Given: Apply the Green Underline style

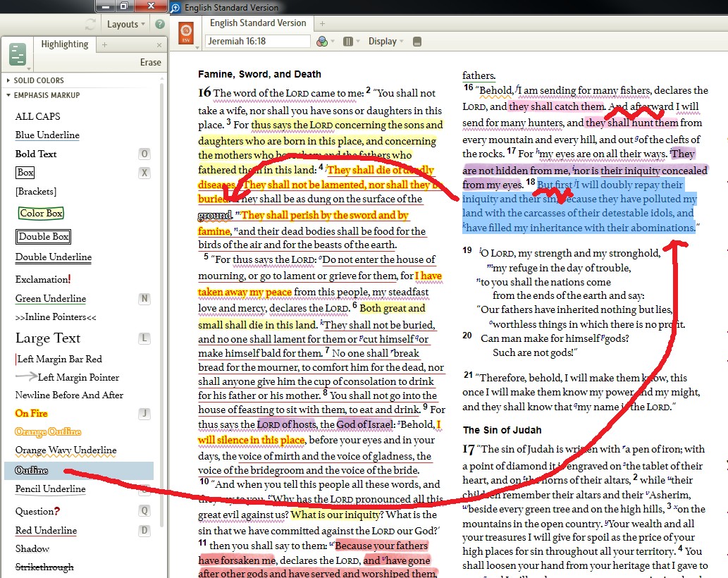Looking at the screenshot, I should [x=51, y=299].
